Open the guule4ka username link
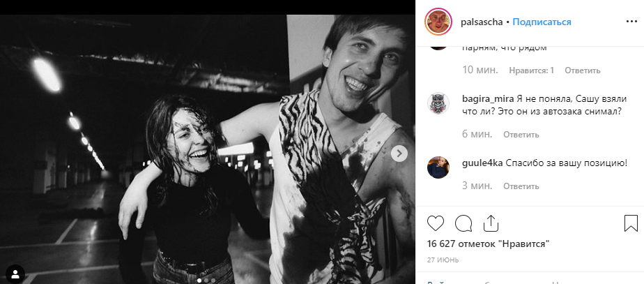Image resolution: width=644 pixels, height=284 pixels. (482, 163)
